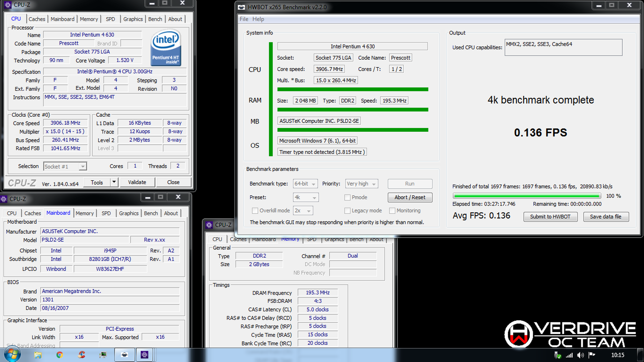Select Bench tab in Mainboard CPU-Z window
This screenshot has width=644, height=362.
(151, 213)
